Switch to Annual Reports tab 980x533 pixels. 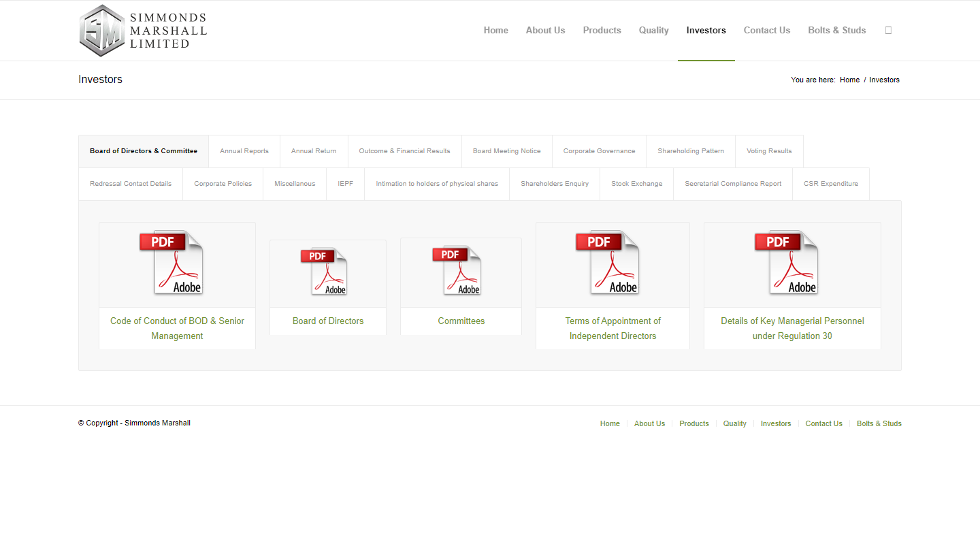(244, 151)
